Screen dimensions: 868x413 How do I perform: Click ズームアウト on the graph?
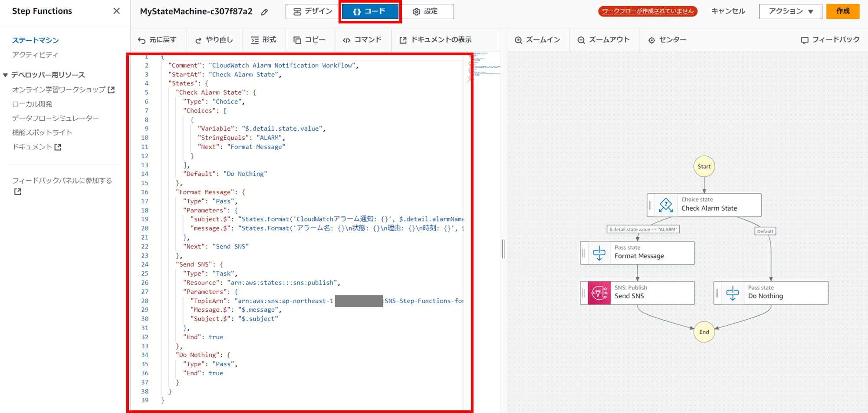[603, 40]
